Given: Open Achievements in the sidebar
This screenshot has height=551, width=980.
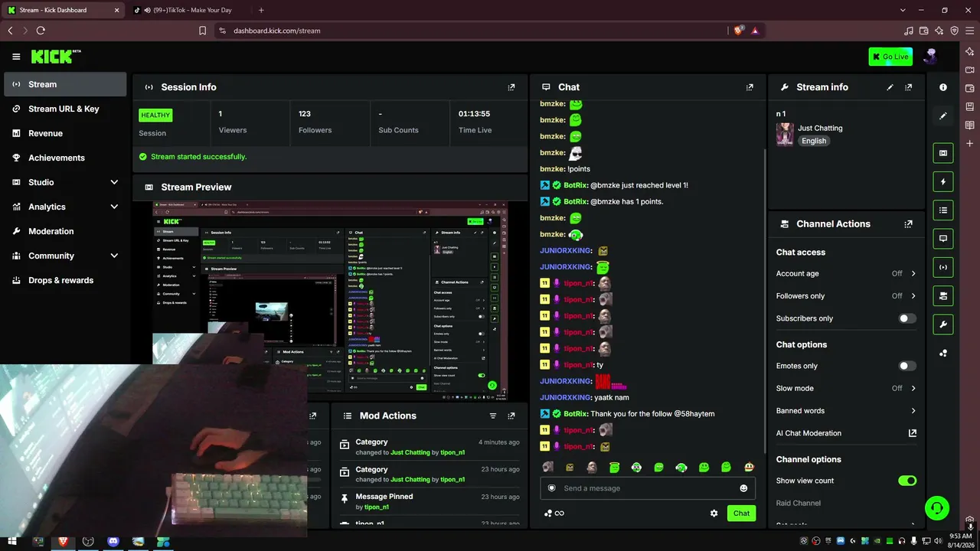Looking at the screenshot, I should click(65, 158).
